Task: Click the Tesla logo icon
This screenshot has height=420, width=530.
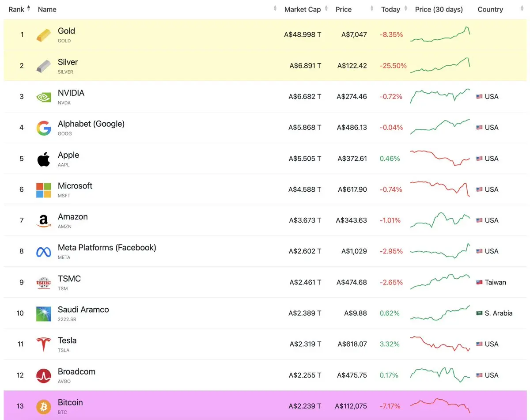Action: coord(43,344)
